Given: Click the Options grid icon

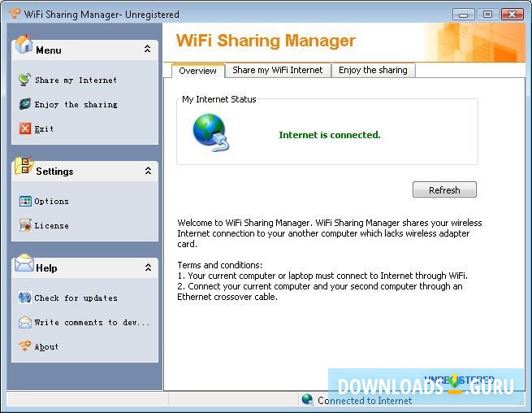Looking at the screenshot, I should tap(25, 201).
